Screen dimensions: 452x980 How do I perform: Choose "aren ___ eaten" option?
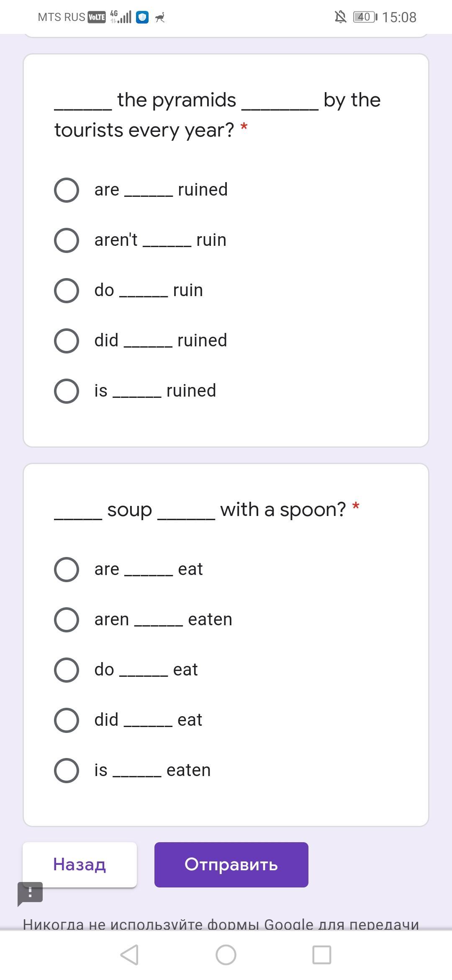(x=67, y=620)
